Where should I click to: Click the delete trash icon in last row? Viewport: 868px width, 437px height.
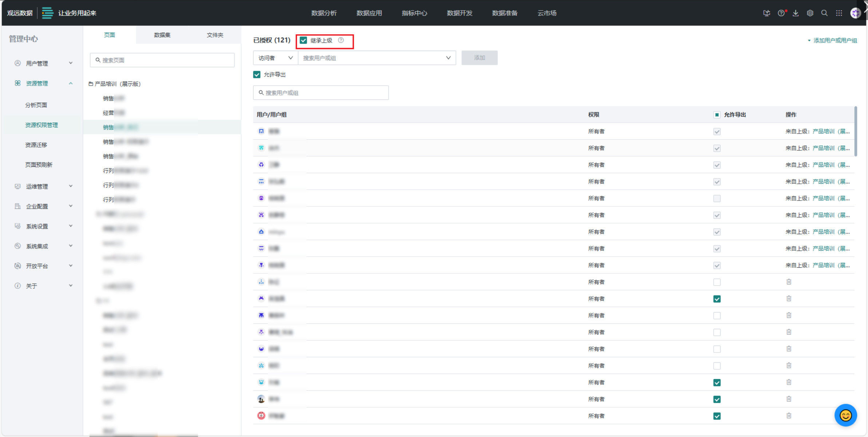tap(789, 416)
